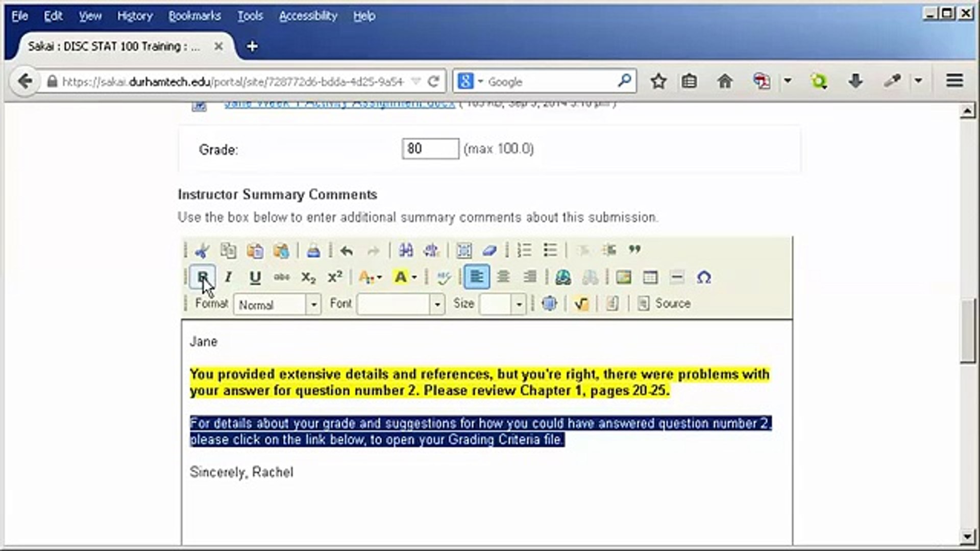The image size is (980, 551).
Task: Open the yellow background color picker
Action: tap(406, 277)
